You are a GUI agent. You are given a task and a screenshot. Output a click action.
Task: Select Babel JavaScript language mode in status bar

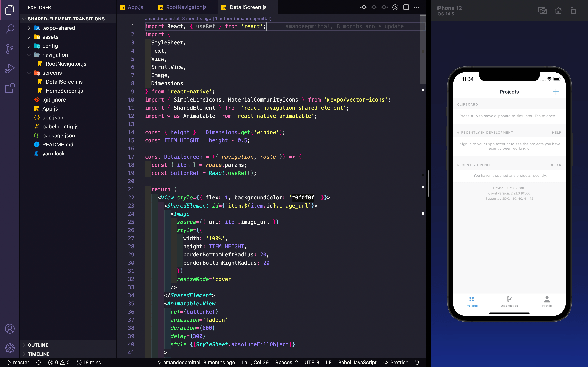click(x=357, y=362)
